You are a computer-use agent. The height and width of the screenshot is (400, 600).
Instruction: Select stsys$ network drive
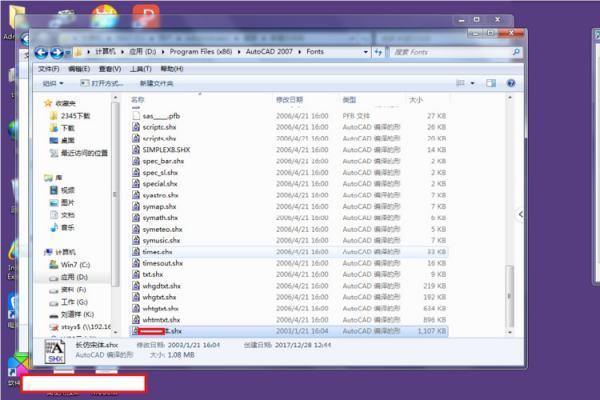click(x=86, y=327)
